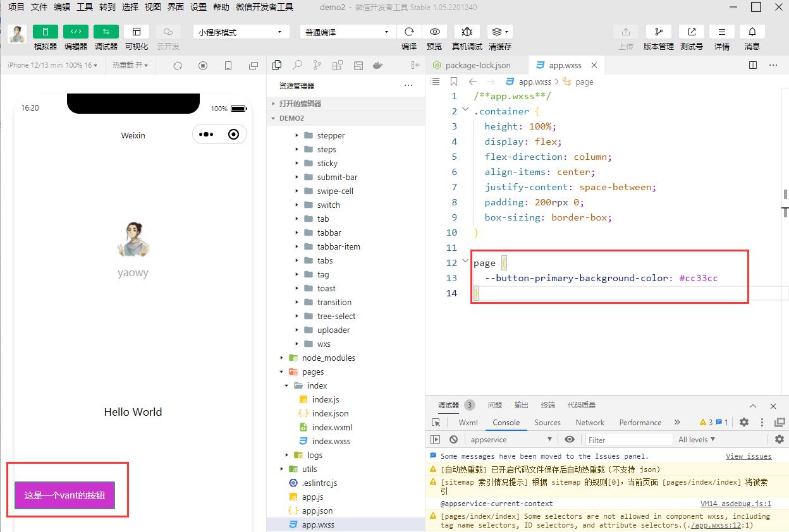The height and width of the screenshot is (532, 789).
Task: Click the simulator refresh icon
Action: tap(178, 66)
